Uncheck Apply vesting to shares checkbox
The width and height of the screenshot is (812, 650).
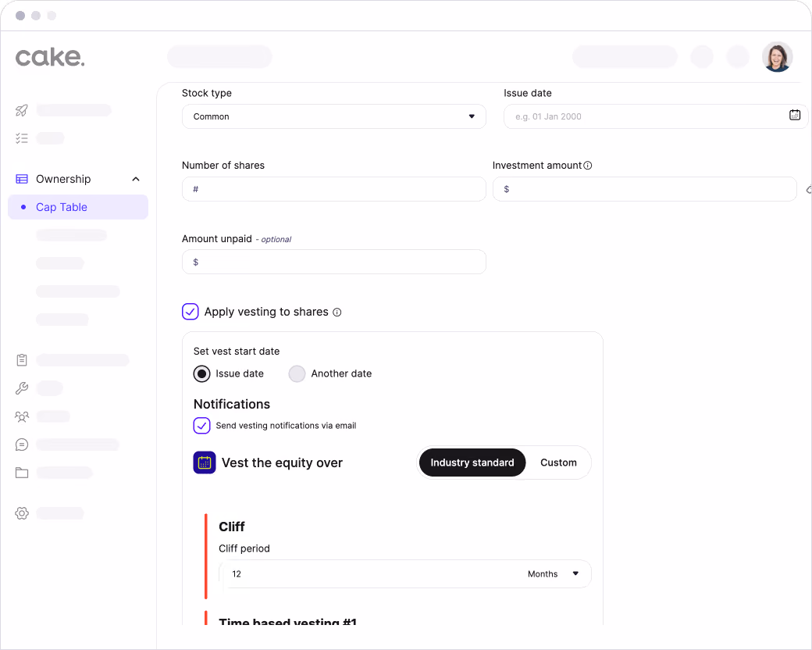(x=190, y=312)
